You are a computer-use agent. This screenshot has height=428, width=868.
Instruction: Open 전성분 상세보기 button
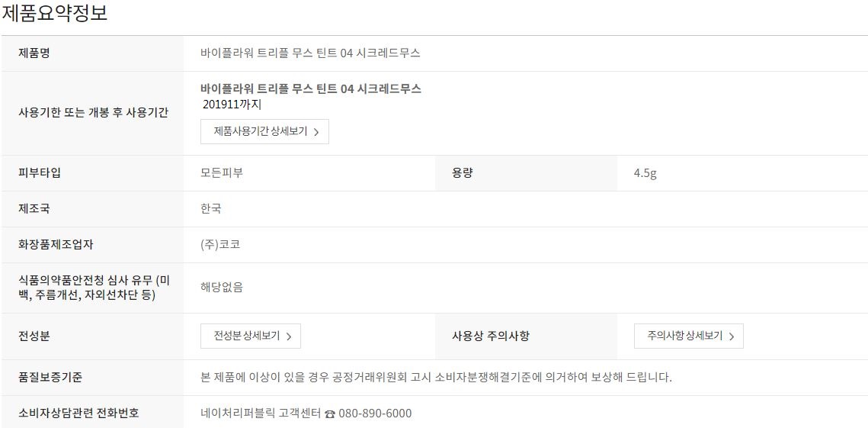251,336
